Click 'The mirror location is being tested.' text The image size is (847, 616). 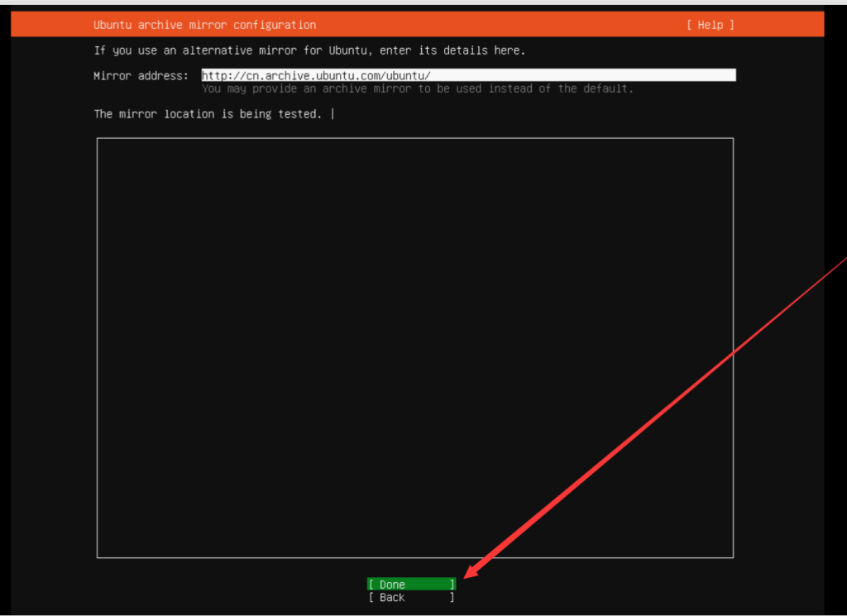[x=208, y=114]
